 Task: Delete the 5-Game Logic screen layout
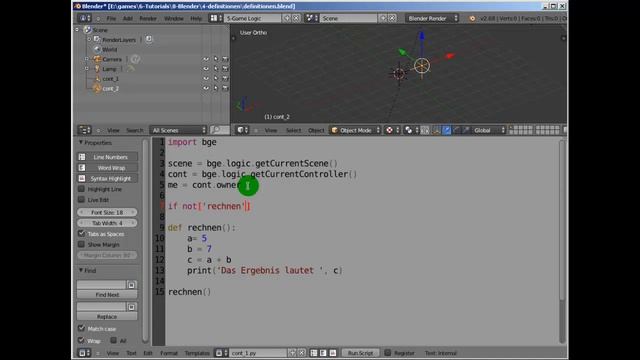[296, 18]
